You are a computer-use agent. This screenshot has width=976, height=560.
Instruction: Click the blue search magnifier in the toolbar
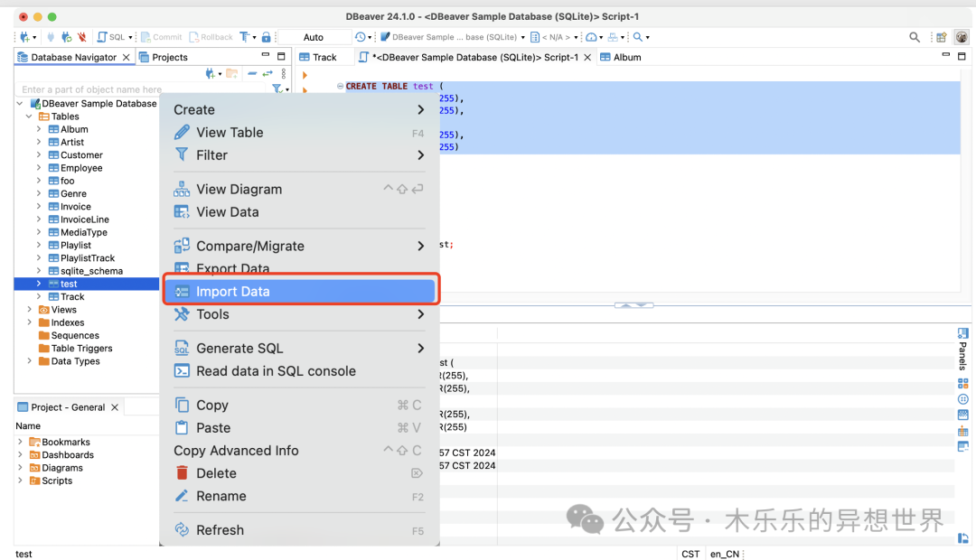point(638,37)
